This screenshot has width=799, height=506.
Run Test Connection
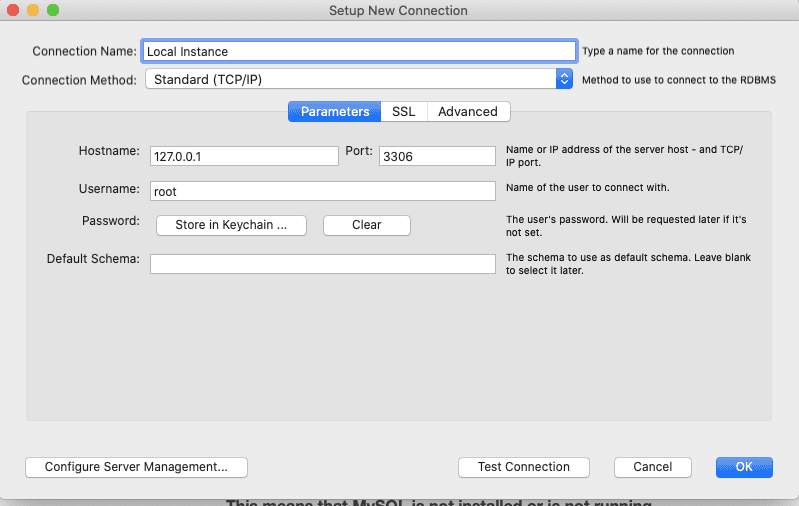tap(524, 467)
